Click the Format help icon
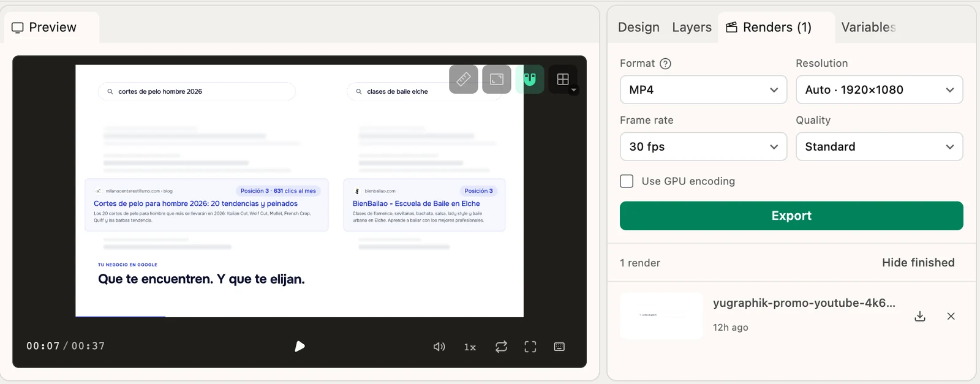 click(666, 63)
